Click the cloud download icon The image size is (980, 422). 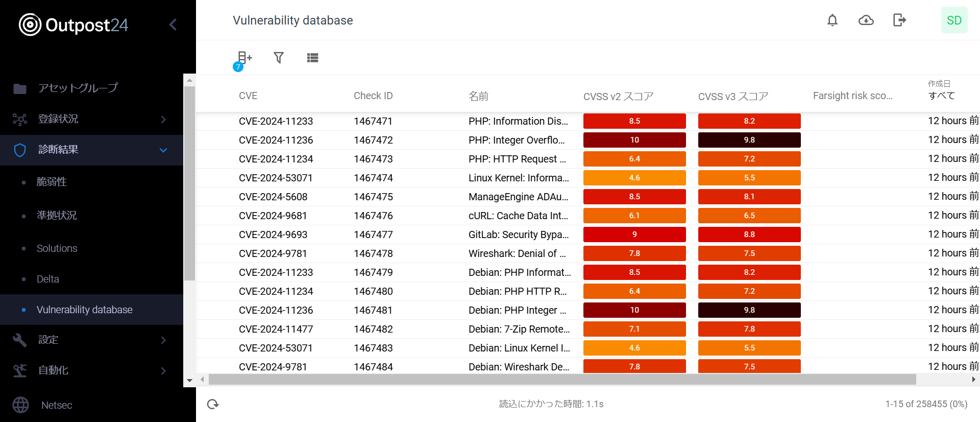tap(866, 20)
